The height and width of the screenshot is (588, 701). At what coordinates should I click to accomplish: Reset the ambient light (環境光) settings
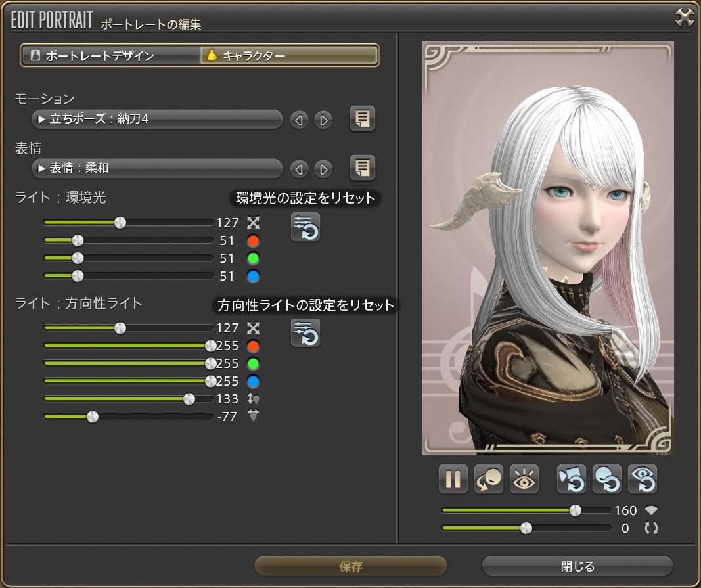pos(305,227)
